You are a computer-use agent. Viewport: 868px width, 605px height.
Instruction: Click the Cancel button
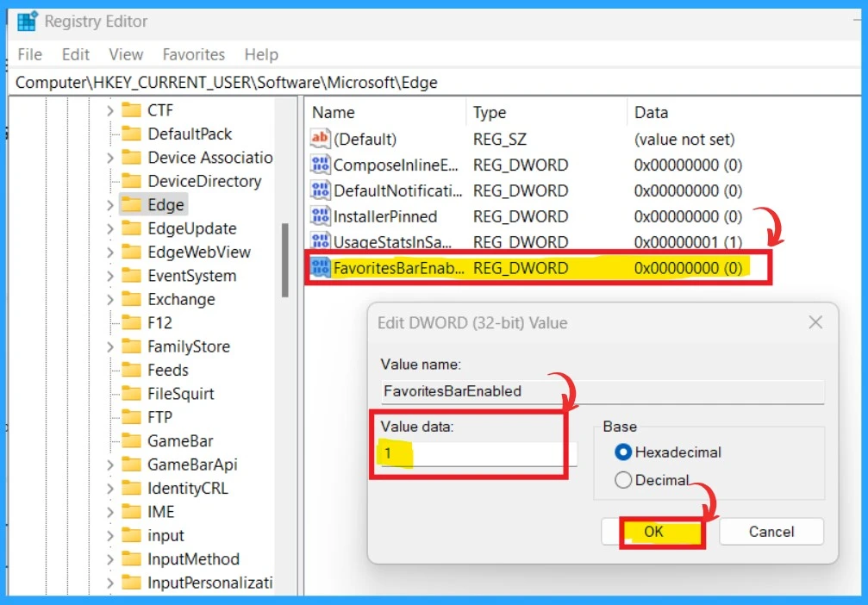point(771,532)
